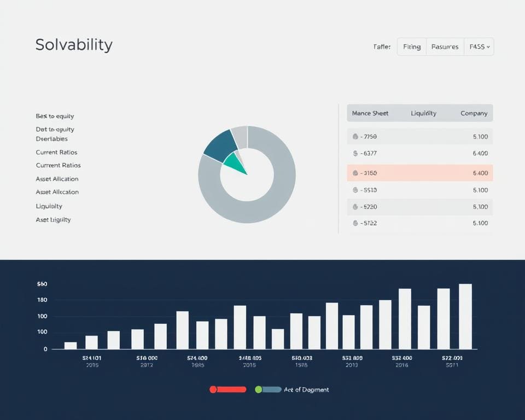Click the icon beside the -7750 row
The height and width of the screenshot is (420, 525).
click(x=355, y=137)
